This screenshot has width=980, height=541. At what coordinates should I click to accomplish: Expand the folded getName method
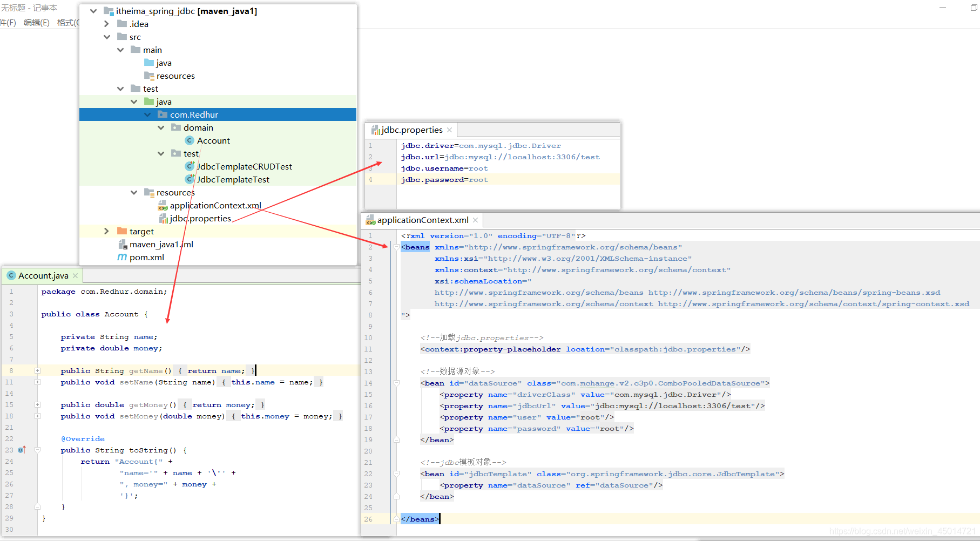click(x=37, y=370)
